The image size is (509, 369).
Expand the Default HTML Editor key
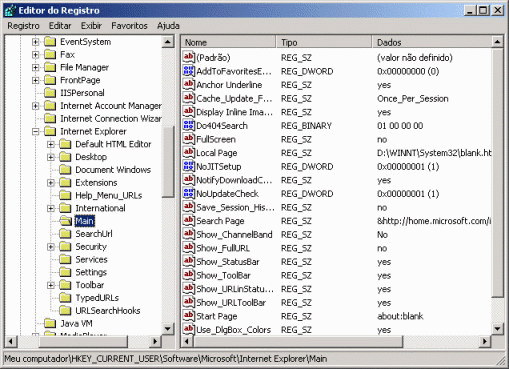click(x=51, y=144)
